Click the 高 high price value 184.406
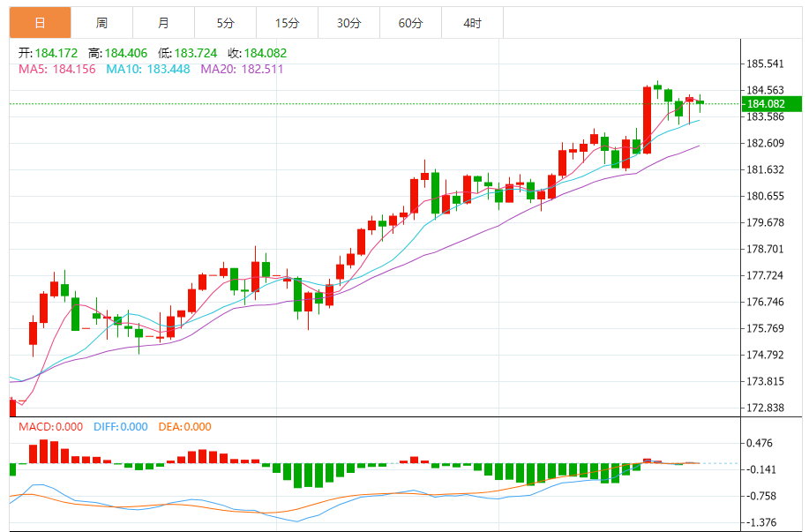The width and height of the screenshot is (809, 532). tap(125, 53)
